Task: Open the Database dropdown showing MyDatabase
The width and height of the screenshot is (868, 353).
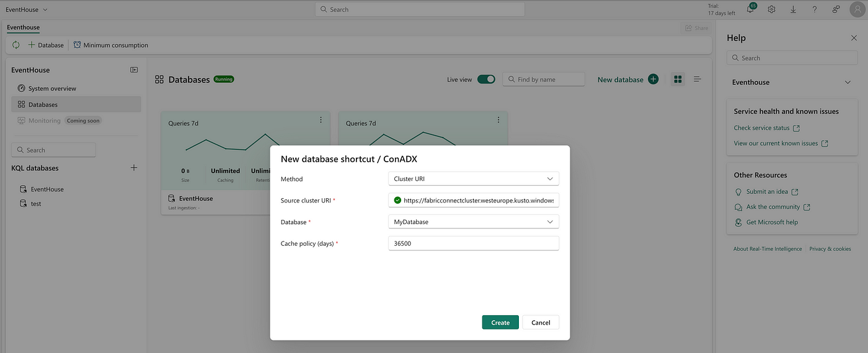Action: pos(474,222)
